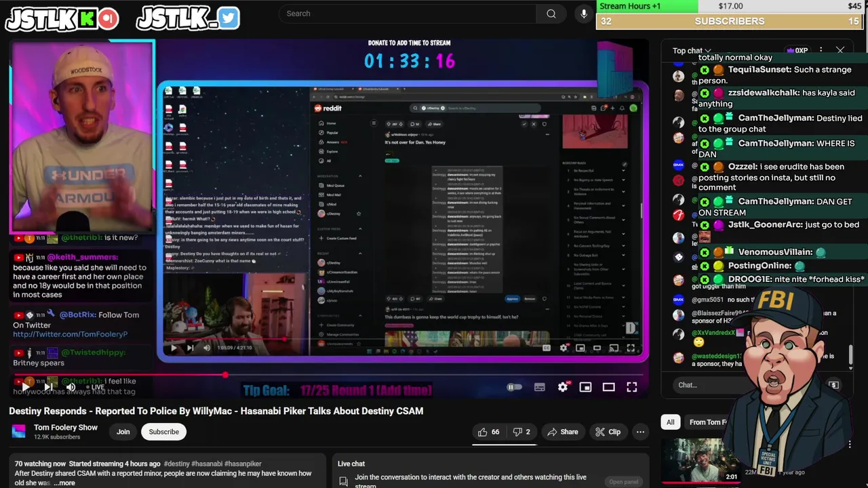Screen dimensions: 868x488
Task: Open the #hasanabi hashtag
Action: click(x=207, y=464)
